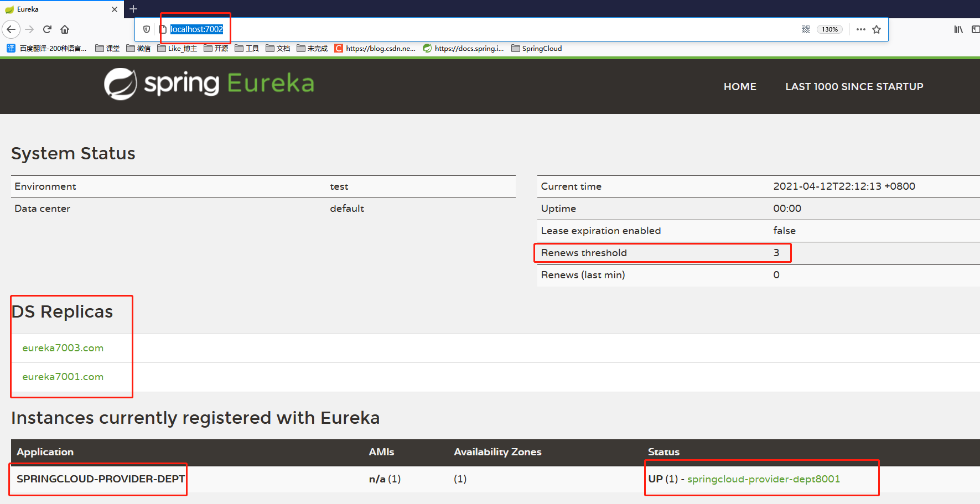Open 百度翻译 bookmark
Screen dimensions: 980x504
pos(47,49)
